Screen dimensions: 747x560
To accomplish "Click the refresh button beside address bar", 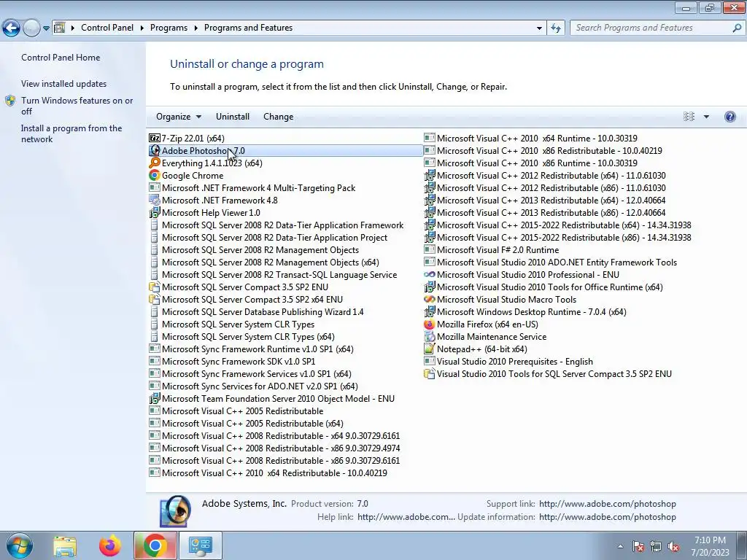I will pos(556,28).
